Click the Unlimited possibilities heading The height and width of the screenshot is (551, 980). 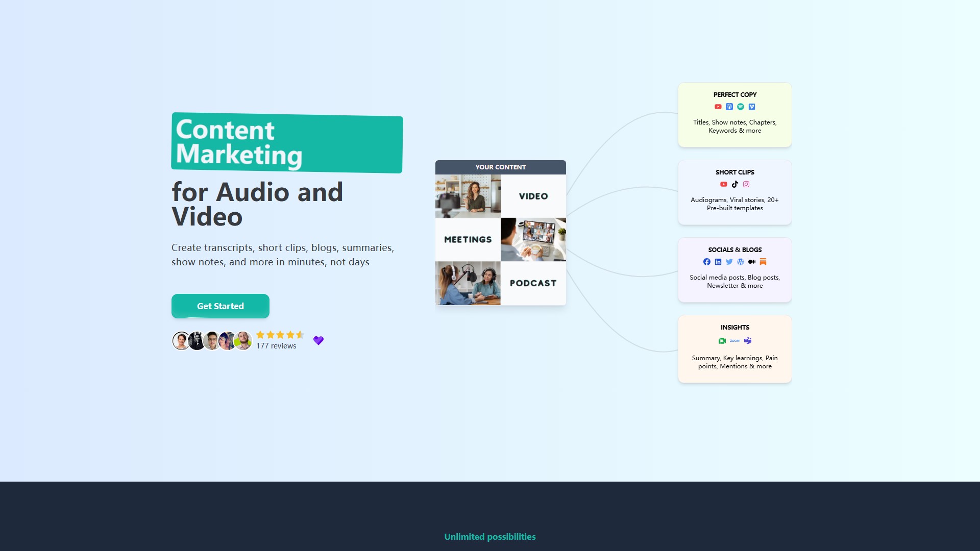(490, 537)
